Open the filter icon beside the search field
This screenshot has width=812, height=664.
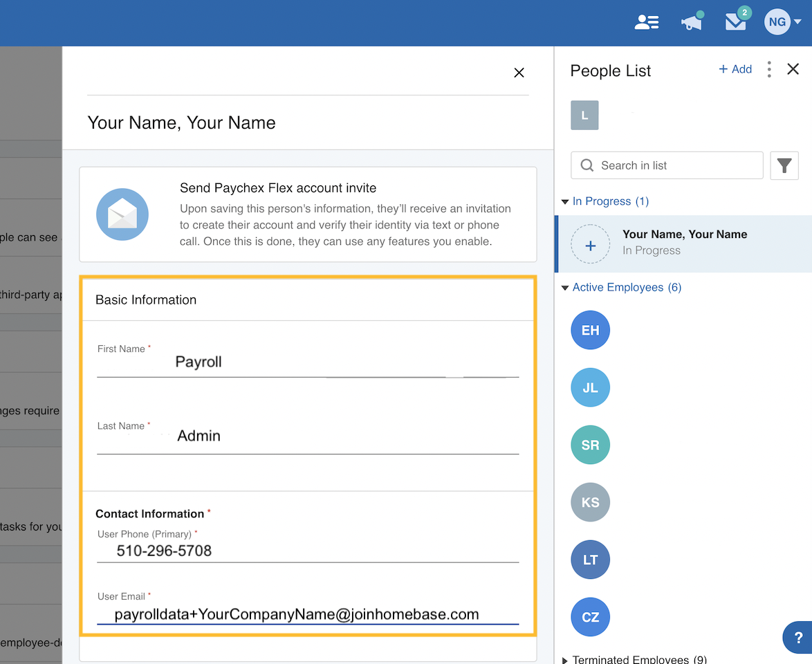[x=784, y=165]
